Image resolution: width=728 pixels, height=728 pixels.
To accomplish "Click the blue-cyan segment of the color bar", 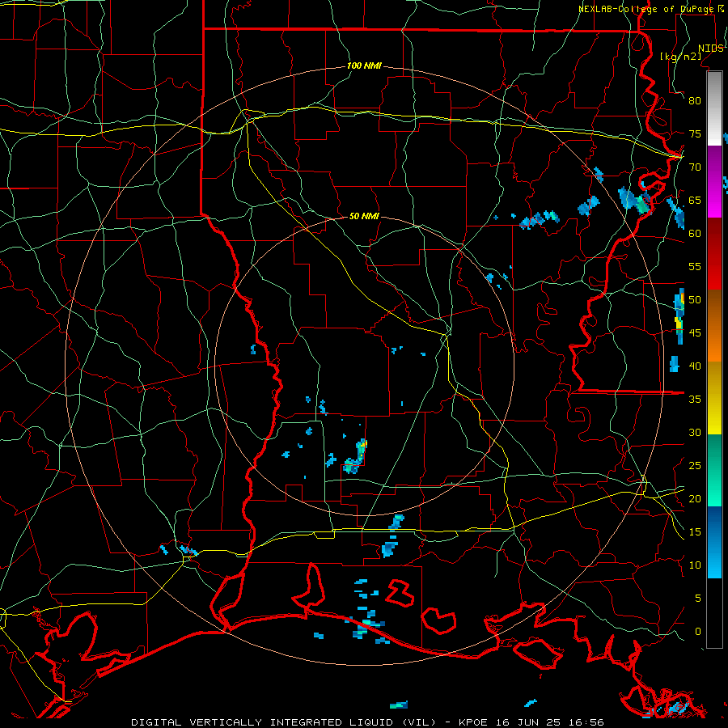I will click(714, 542).
